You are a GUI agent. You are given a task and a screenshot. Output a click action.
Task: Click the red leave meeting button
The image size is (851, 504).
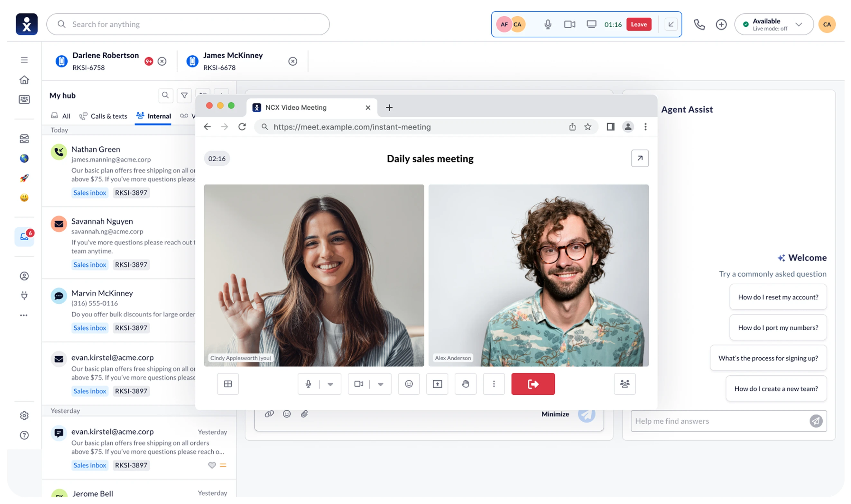[x=533, y=384]
